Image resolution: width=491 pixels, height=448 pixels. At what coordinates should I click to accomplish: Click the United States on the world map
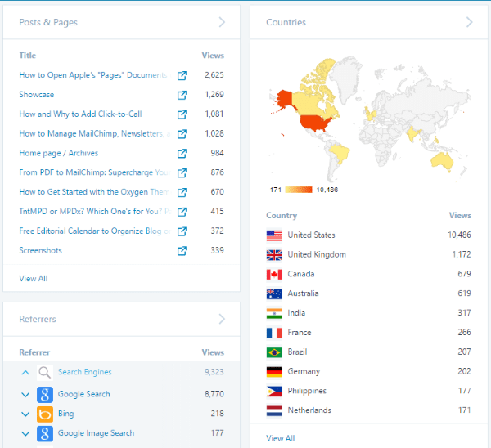[317, 123]
